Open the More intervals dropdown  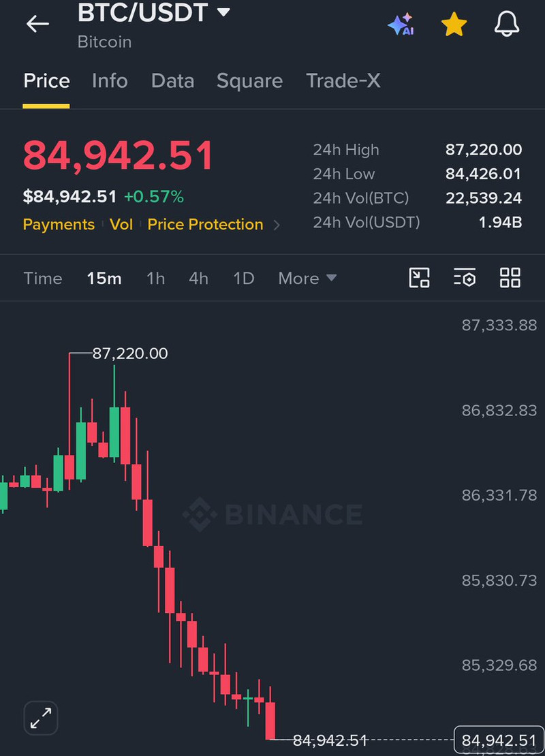(x=307, y=278)
